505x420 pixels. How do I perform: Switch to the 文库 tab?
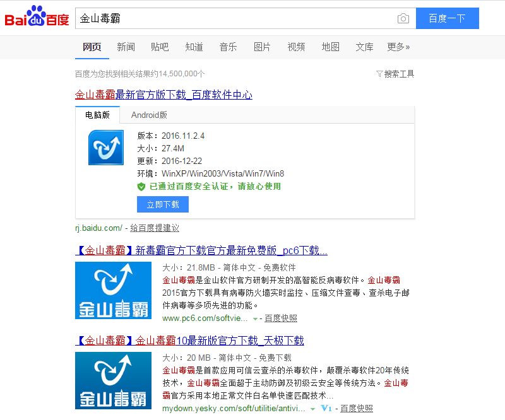point(364,47)
